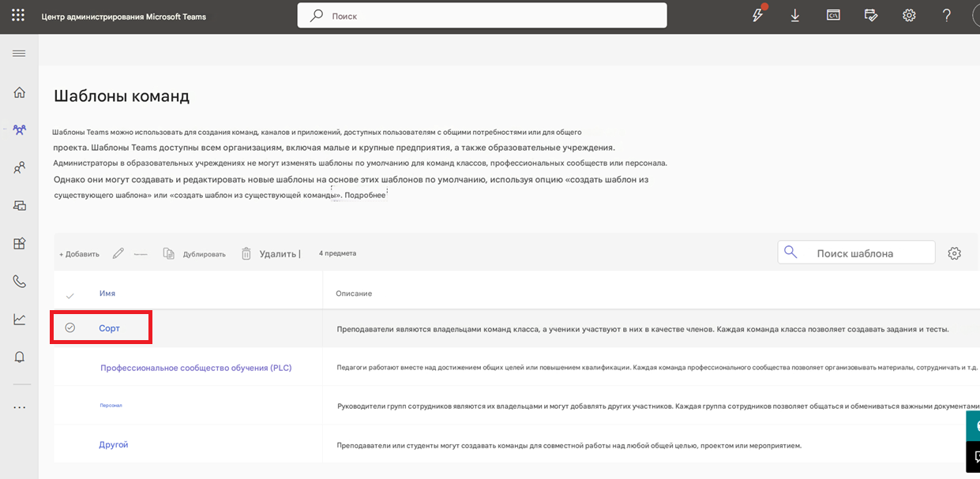
Task: Click the 4 предмета item count
Action: (337, 253)
